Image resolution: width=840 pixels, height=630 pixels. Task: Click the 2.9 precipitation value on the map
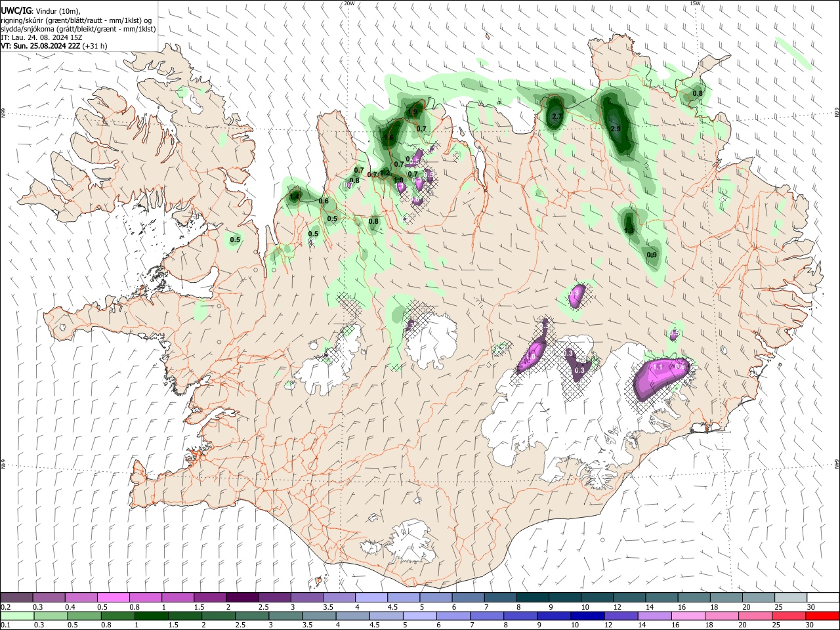(616, 129)
